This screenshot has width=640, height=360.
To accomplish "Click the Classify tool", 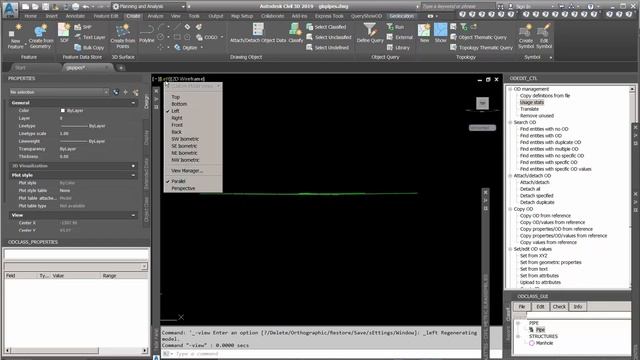I will coord(296,33).
